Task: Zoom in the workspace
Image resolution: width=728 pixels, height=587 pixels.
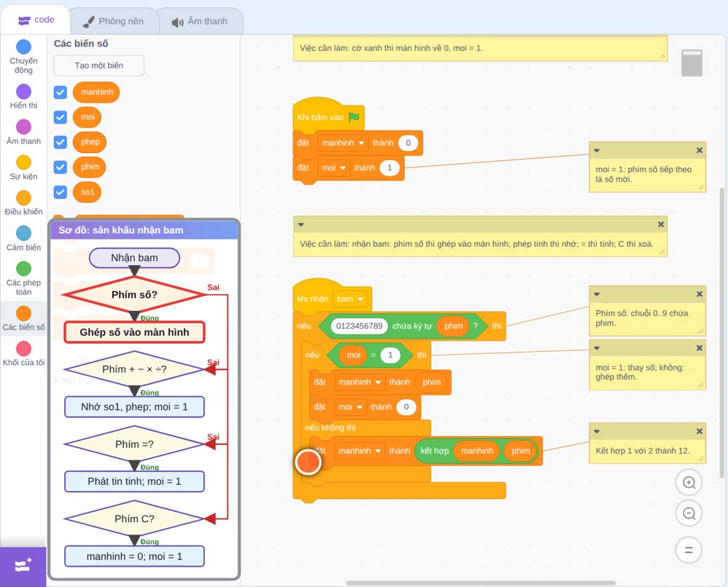Action: click(x=689, y=483)
